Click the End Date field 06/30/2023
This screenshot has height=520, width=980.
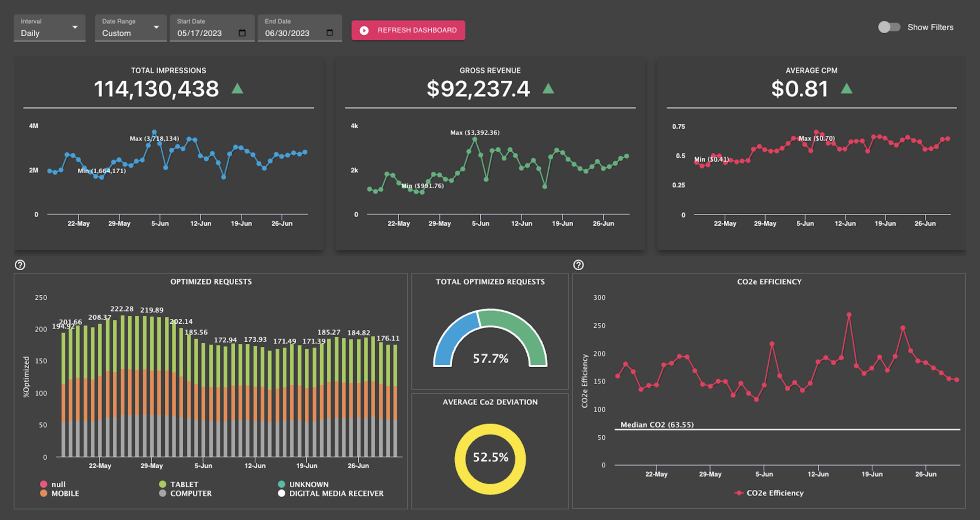coord(300,28)
